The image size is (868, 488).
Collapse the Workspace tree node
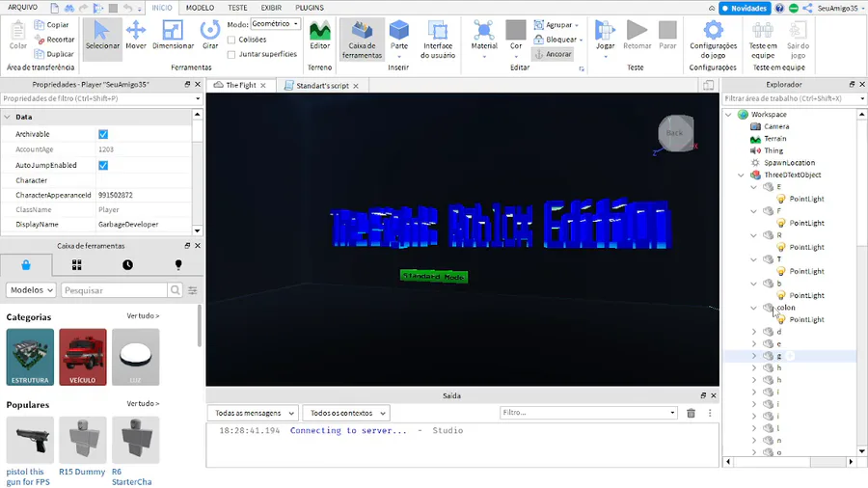pos(728,115)
